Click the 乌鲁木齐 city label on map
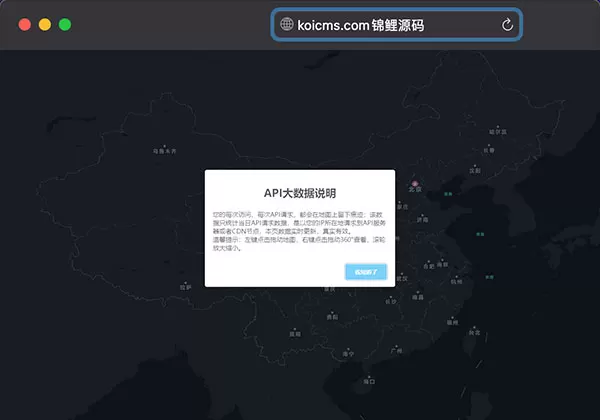Viewport: 600px width, 420px height. (165, 151)
